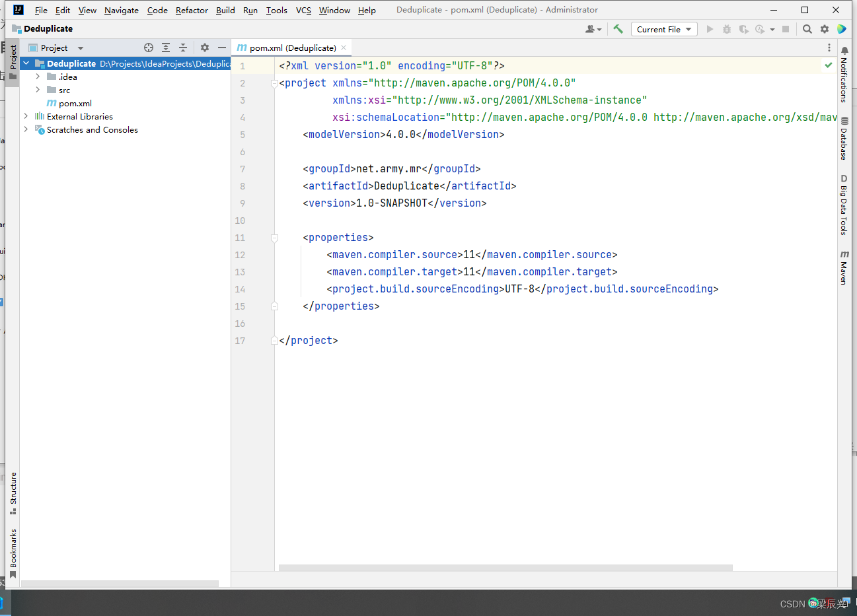Open the Current File run configuration dropdown
The image size is (857, 616).
[x=664, y=29]
